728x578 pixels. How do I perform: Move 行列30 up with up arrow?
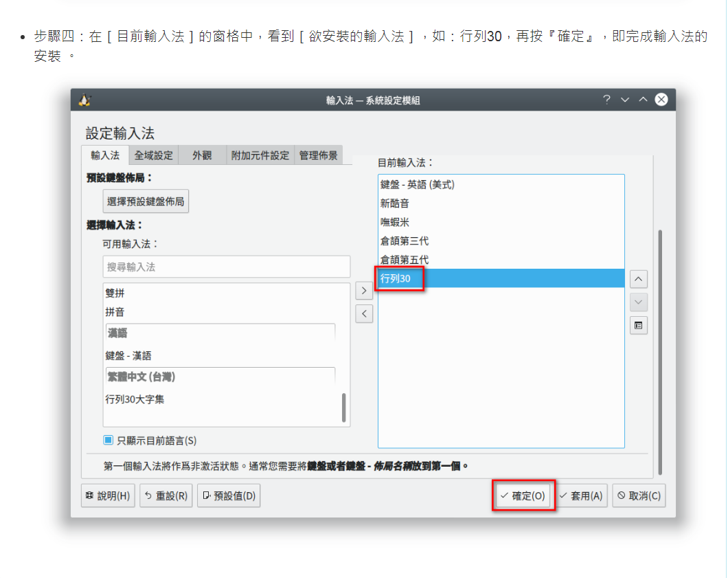click(x=639, y=279)
